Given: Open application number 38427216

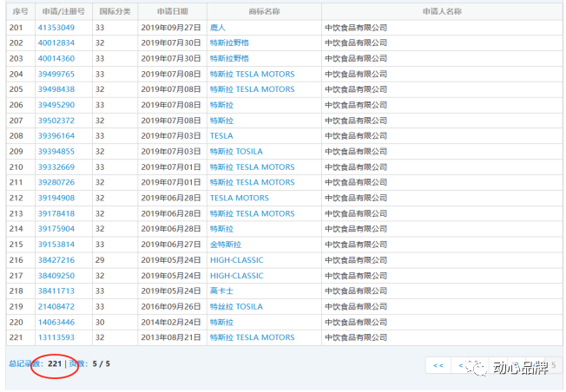Looking at the screenshot, I should pos(56,260).
